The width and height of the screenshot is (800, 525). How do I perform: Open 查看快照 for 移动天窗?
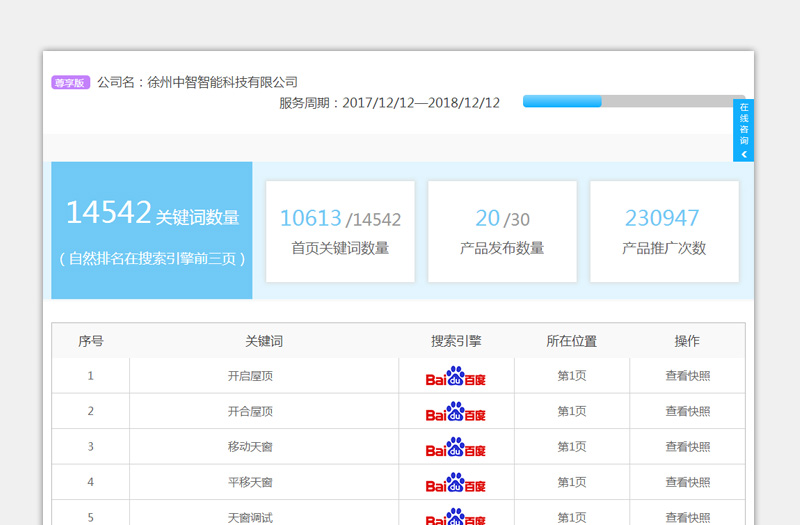coord(687,447)
